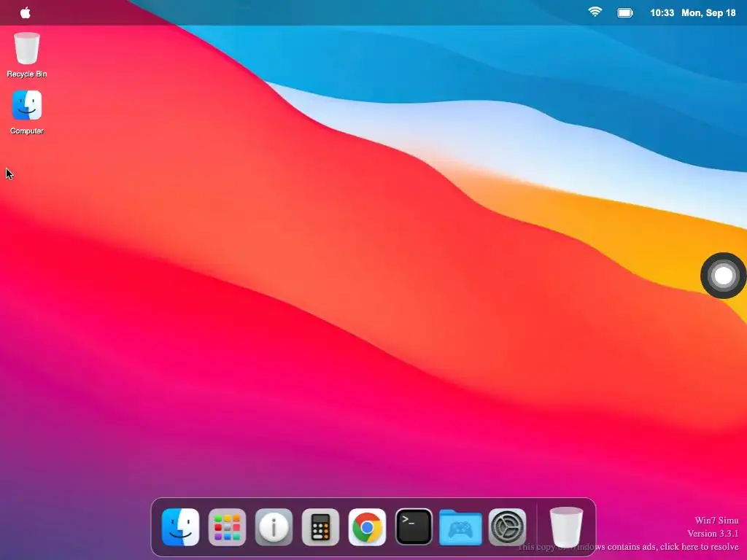
Task: Open Launchpad from the dock
Action: pos(228,527)
